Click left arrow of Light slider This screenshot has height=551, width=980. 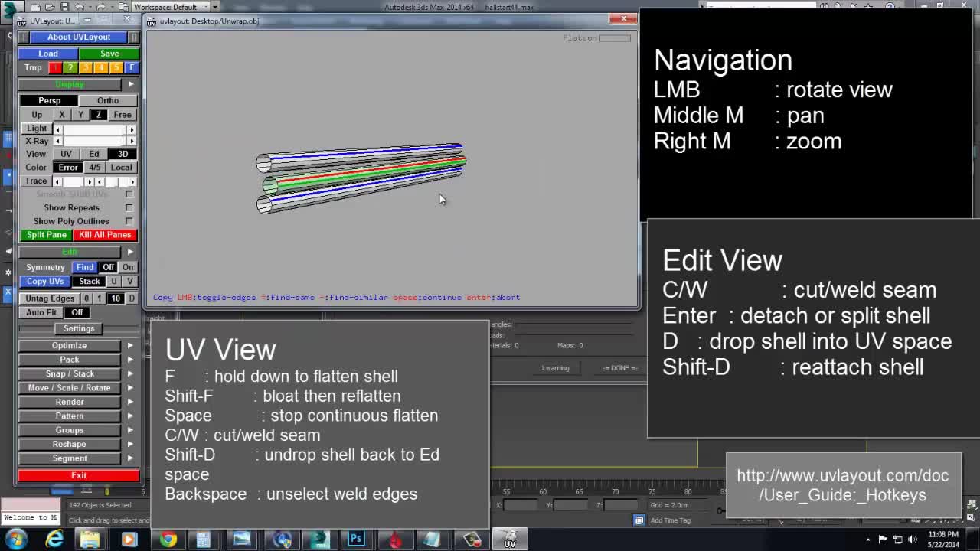(x=58, y=129)
